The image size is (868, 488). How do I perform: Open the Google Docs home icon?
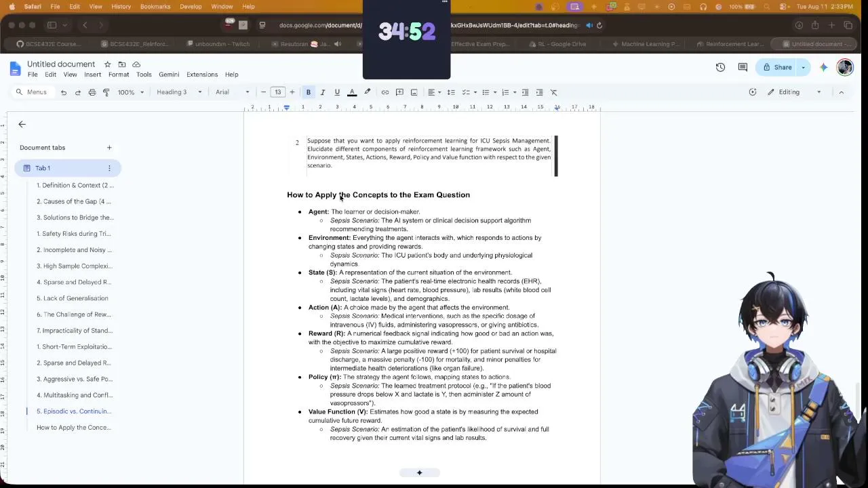(15, 68)
